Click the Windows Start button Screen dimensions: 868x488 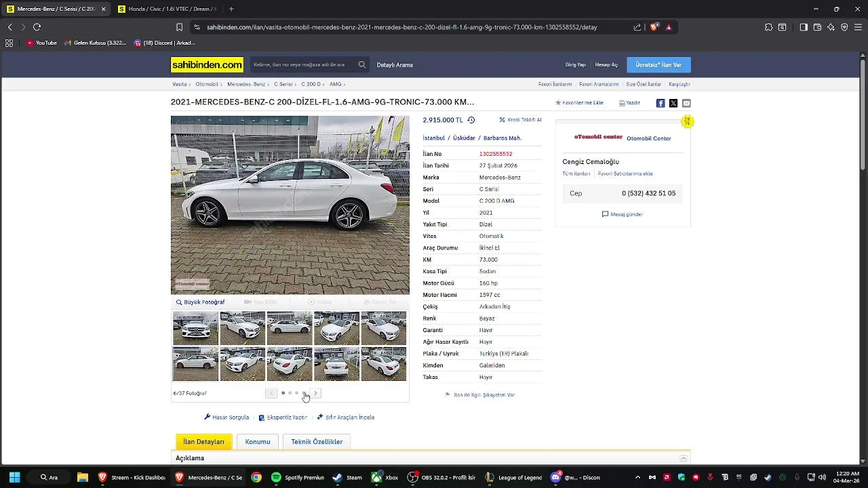click(14, 477)
